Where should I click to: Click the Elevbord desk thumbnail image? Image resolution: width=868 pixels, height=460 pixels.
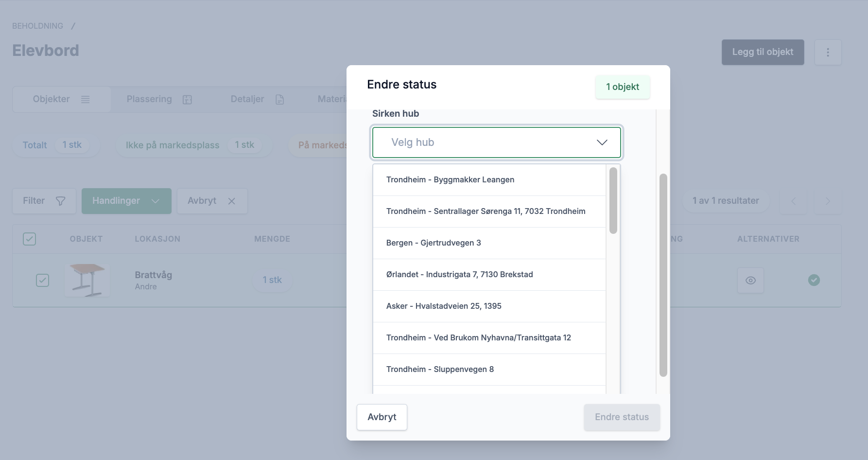[87, 280]
